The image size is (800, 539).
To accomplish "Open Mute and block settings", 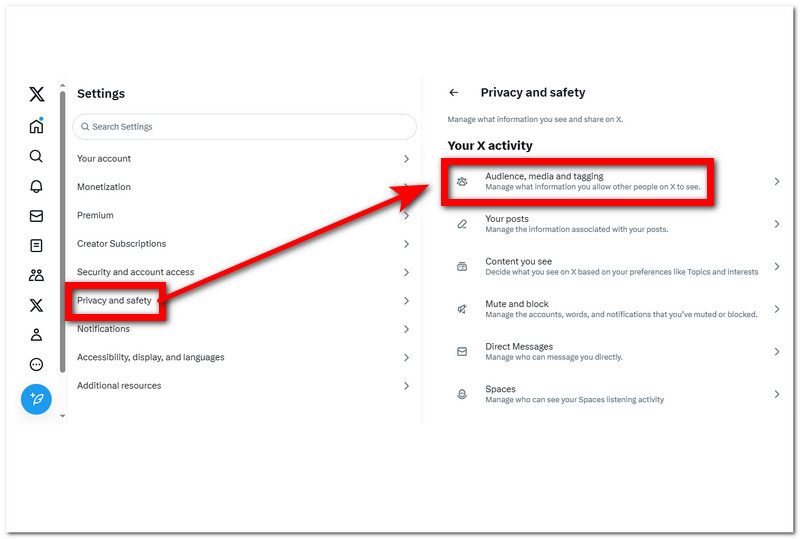I will [517, 304].
